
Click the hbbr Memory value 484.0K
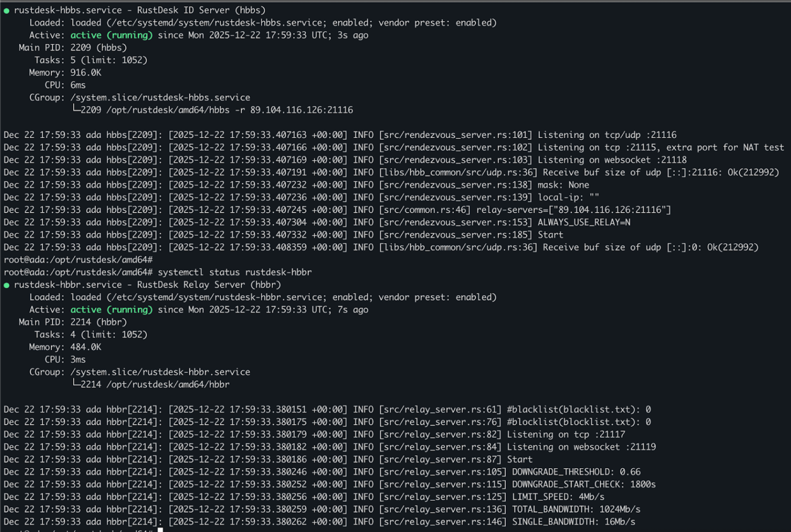[x=86, y=347]
